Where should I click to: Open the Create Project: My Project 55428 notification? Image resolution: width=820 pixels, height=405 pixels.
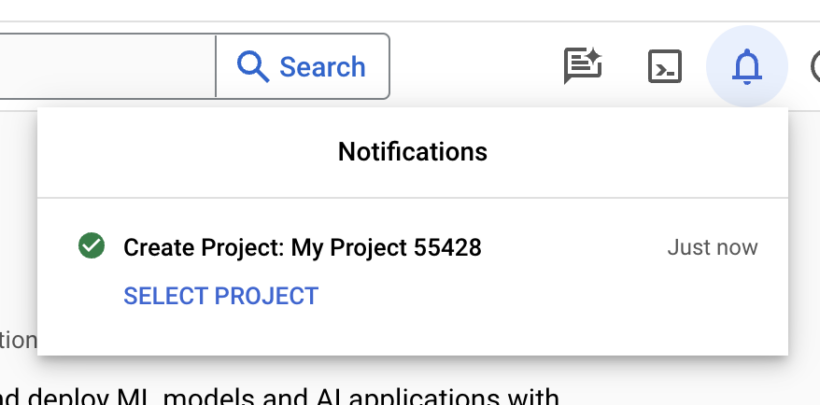(302, 247)
